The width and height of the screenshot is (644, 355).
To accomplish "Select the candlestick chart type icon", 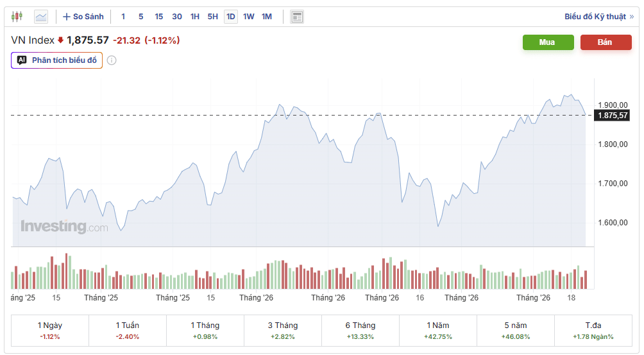I will 17,17.
